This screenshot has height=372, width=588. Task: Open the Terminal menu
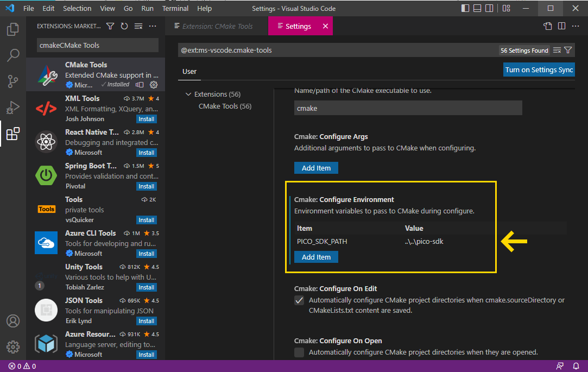coord(175,8)
